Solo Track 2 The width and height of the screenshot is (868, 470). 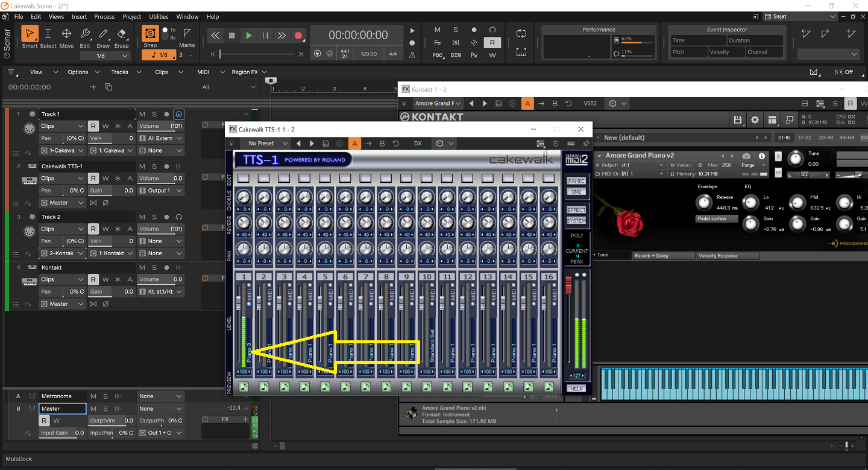pos(154,217)
